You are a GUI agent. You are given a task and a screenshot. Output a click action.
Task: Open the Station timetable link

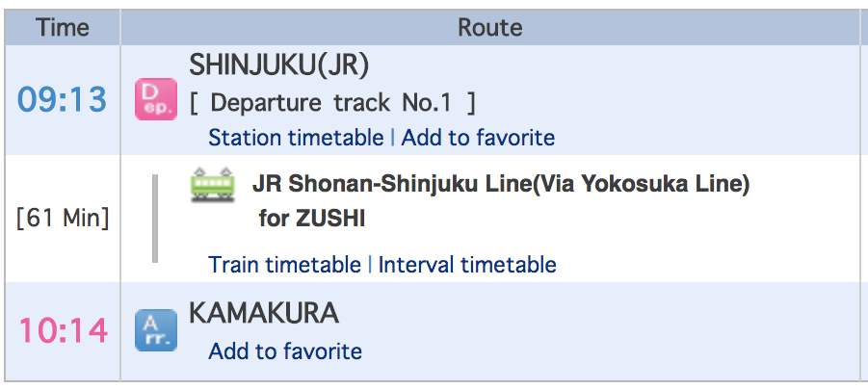coord(296,138)
